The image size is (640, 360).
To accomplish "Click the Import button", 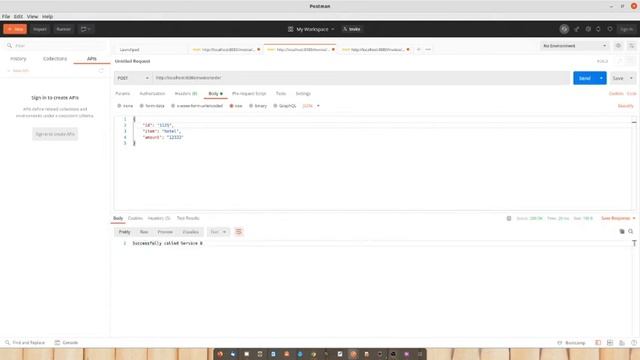I will [40, 29].
